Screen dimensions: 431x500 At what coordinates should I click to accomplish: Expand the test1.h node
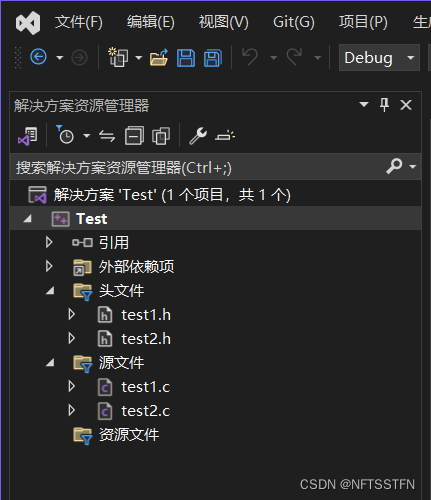pos(72,314)
